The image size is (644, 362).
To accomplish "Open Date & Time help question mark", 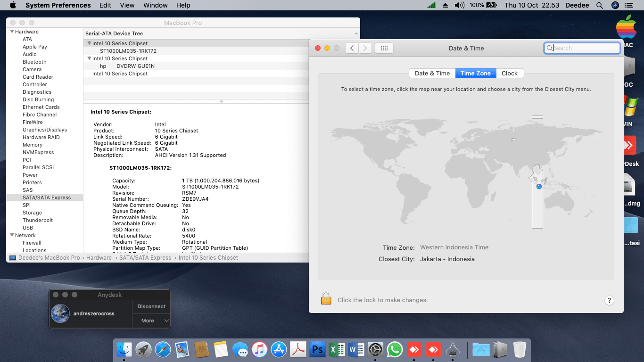I will point(609,300).
